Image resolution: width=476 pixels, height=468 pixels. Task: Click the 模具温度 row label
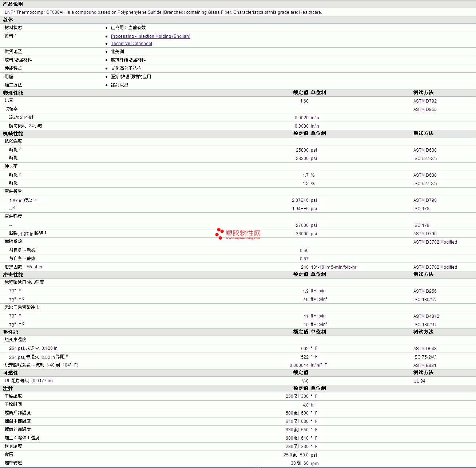point(13,446)
